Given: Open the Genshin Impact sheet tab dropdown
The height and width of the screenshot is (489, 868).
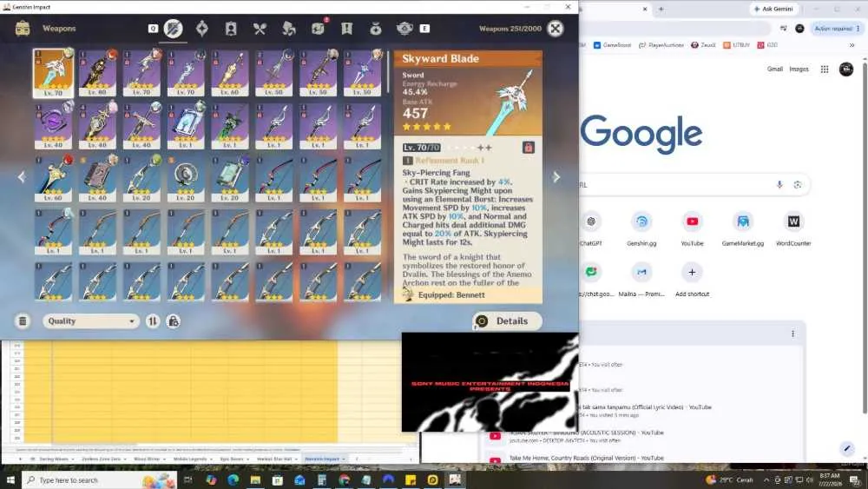Looking at the screenshot, I should click(x=344, y=459).
